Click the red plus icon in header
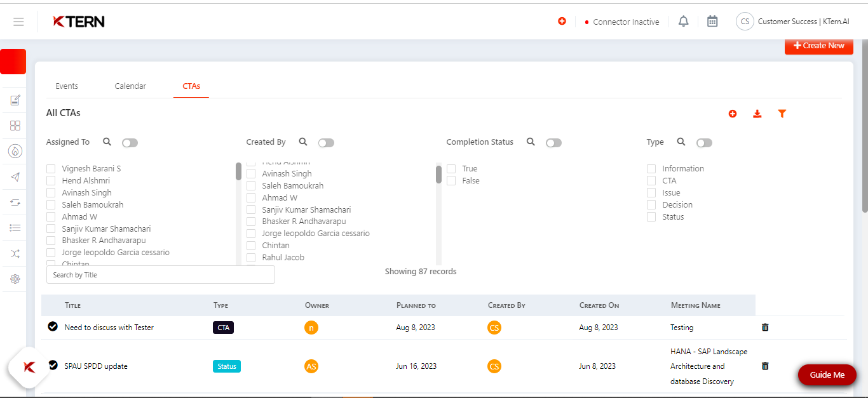This screenshot has width=868, height=398. click(562, 21)
